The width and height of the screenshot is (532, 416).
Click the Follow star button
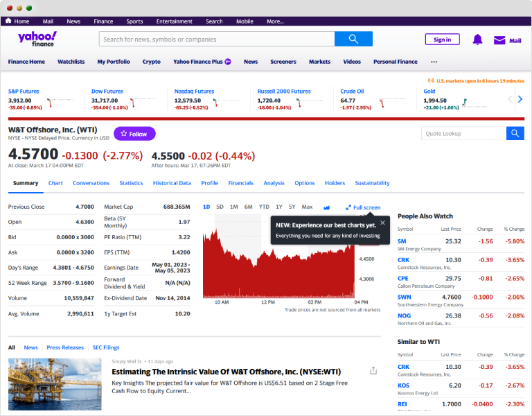tap(134, 134)
